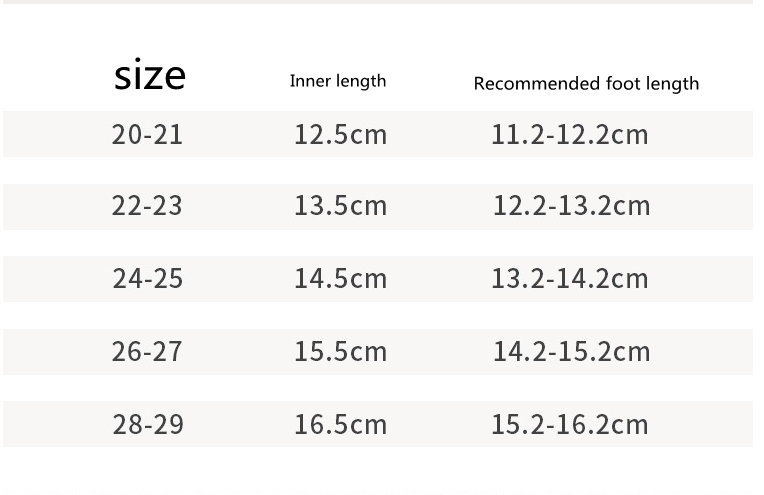Select the size 22-23 cell
The image size is (764, 495).
[x=148, y=206]
